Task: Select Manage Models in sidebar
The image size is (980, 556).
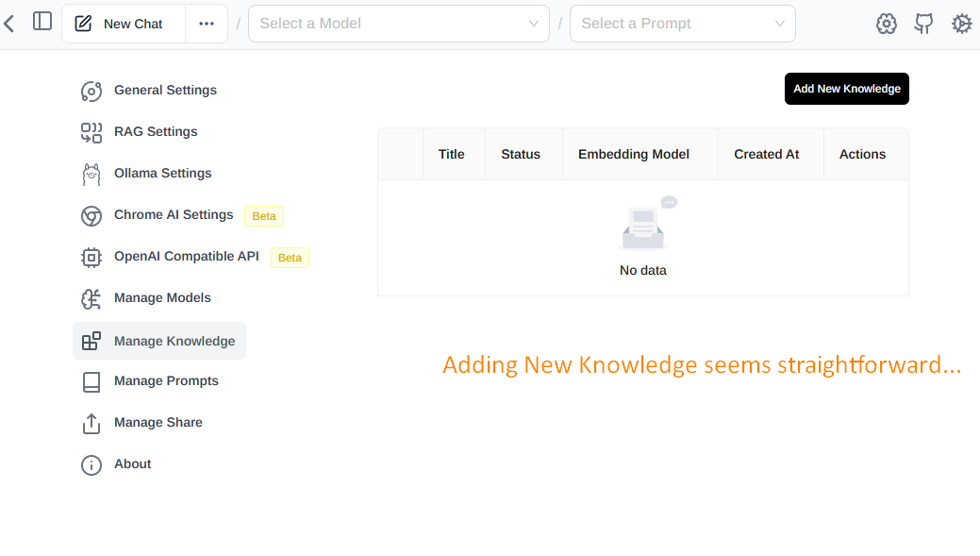Action: (x=162, y=298)
